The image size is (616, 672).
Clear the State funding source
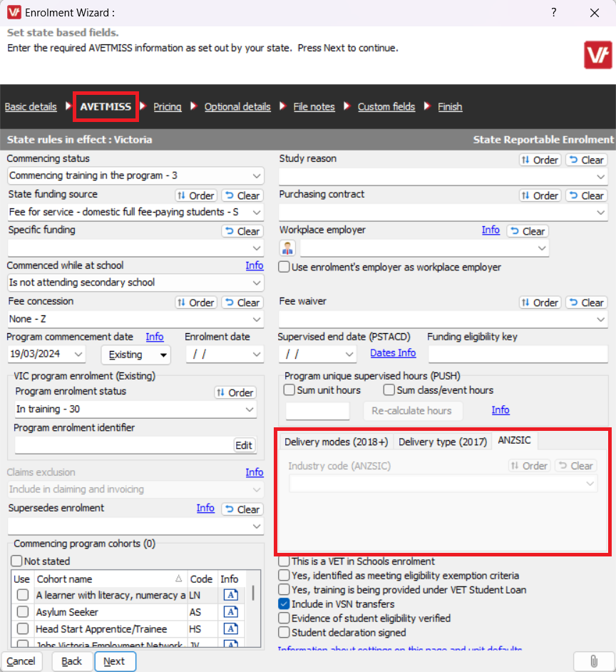[242, 196]
